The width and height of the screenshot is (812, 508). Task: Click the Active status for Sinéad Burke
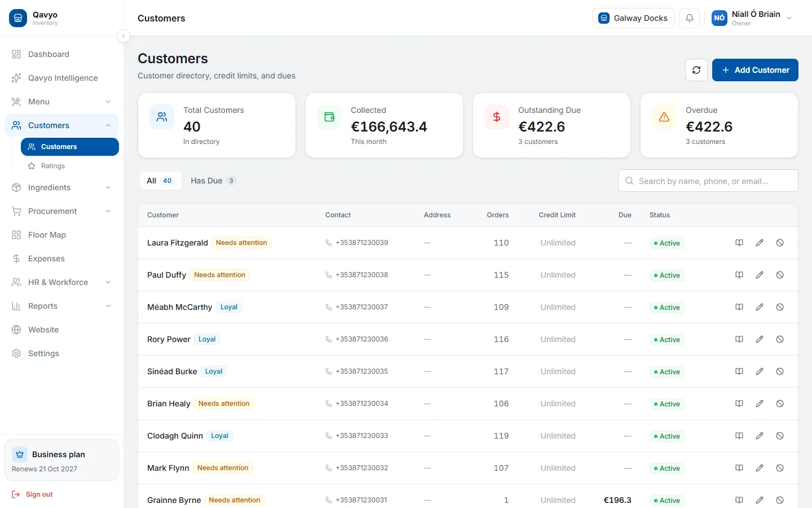point(667,371)
